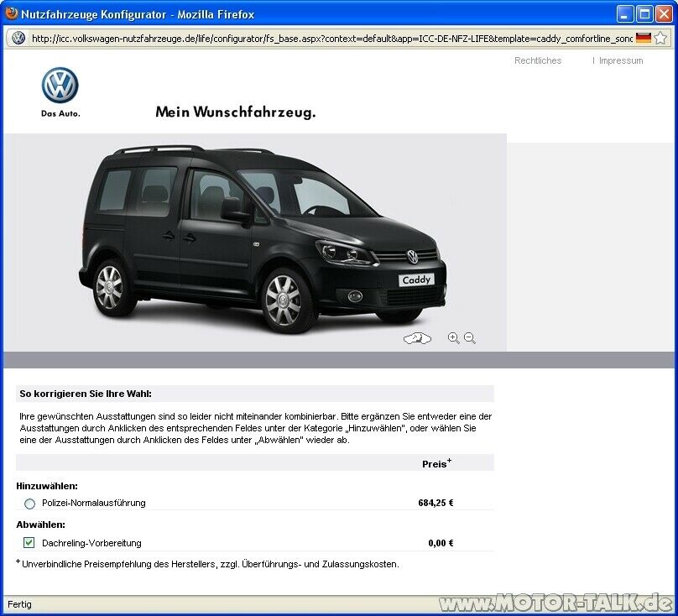The width and height of the screenshot is (678, 616).
Task: Open the Impressum link
Action: coord(621,60)
